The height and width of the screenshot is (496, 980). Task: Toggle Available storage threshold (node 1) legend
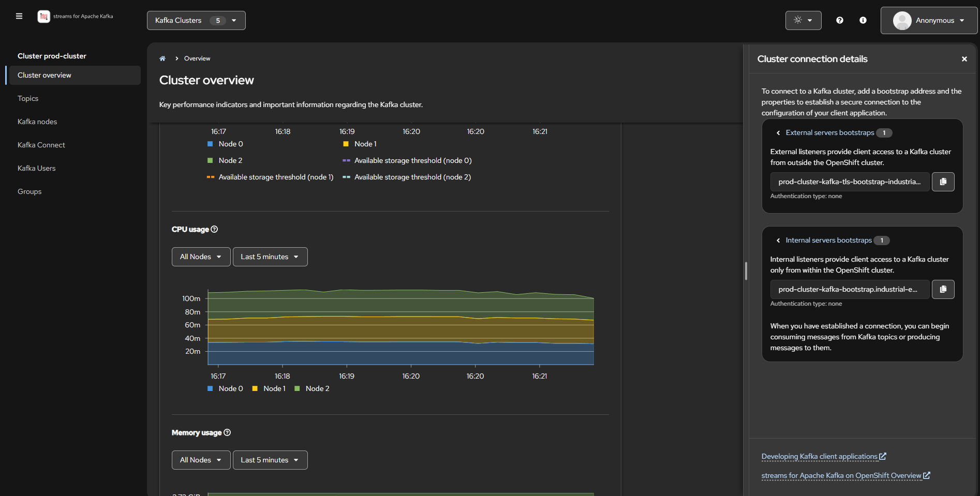tap(270, 177)
